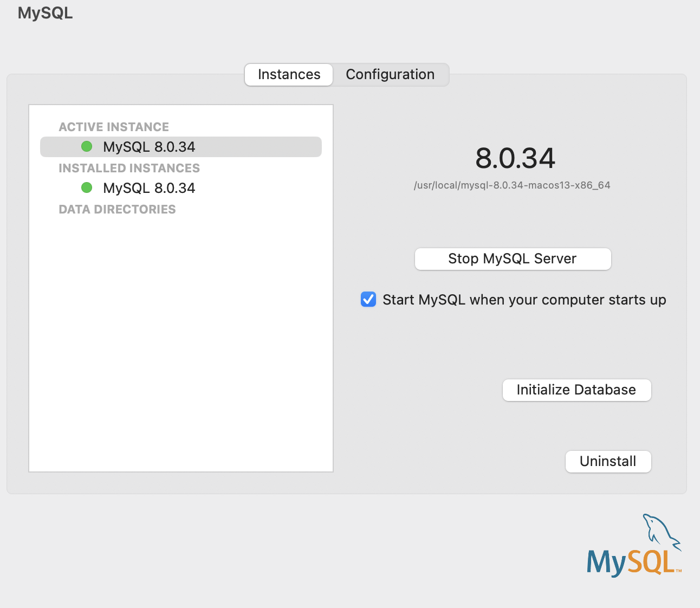700x608 pixels.
Task: Select MySQL 8.0.34 under Installed Instances
Action: pos(181,188)
